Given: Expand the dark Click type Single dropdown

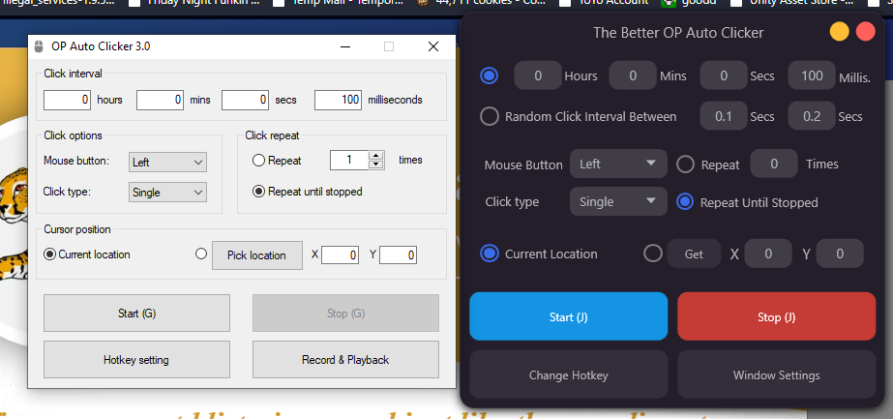Looking at the screenshot, I should coord(618,202).
